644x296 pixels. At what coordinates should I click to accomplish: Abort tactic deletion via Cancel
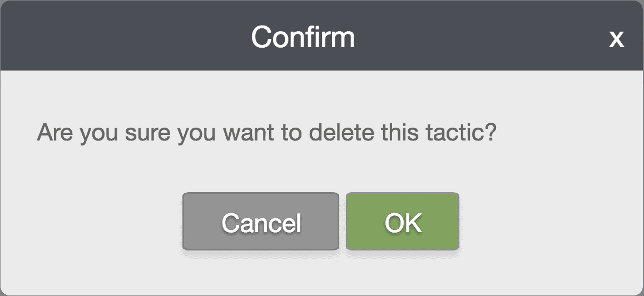click(x=261, y=222)
